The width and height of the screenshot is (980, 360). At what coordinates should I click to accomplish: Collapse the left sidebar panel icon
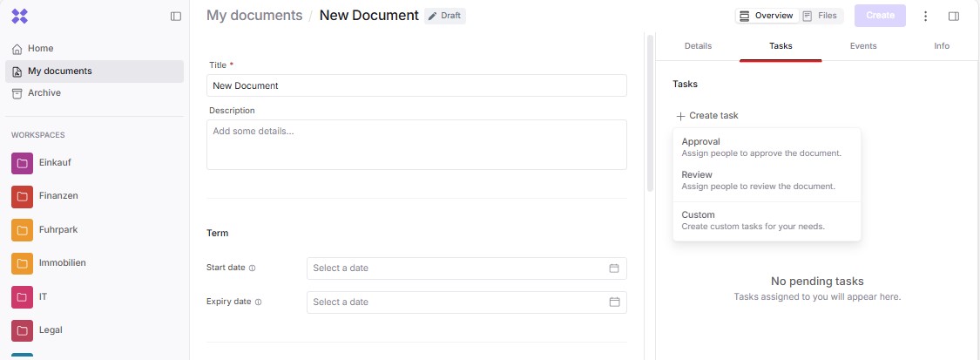(x=176, y=16)
